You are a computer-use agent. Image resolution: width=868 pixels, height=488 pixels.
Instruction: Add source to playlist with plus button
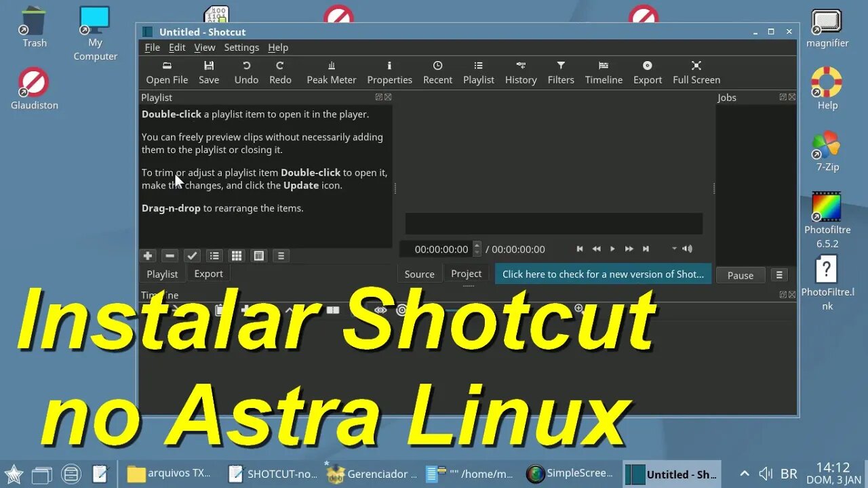tap(148, 256)
